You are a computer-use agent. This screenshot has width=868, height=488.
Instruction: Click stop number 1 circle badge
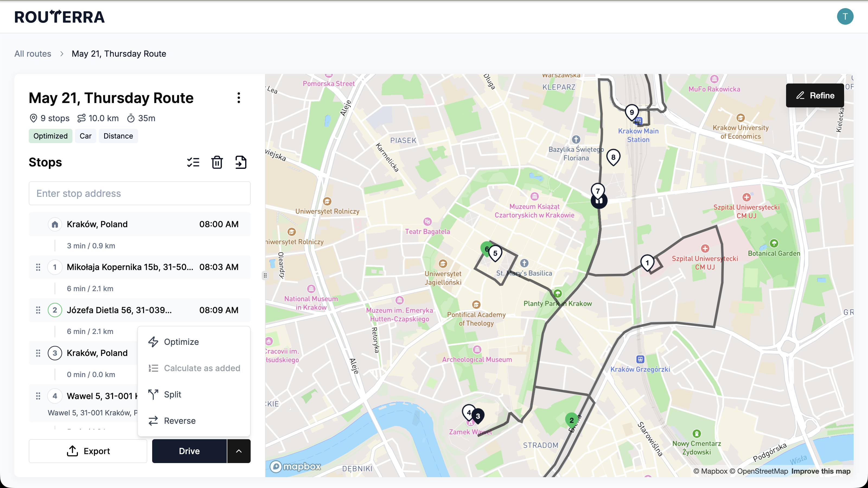(55, 267)
